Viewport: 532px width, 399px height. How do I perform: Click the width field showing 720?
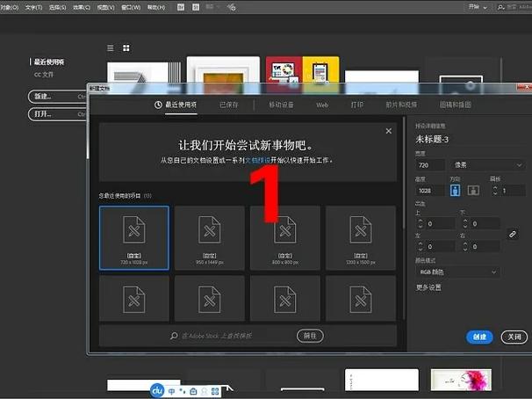tap(430, 165)
